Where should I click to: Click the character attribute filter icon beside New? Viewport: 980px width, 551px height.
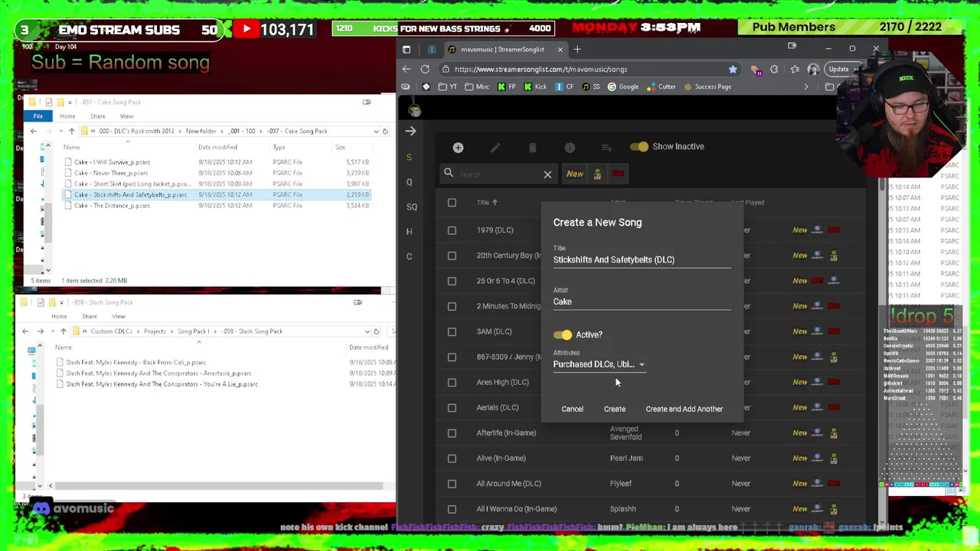tap(597, 174)
